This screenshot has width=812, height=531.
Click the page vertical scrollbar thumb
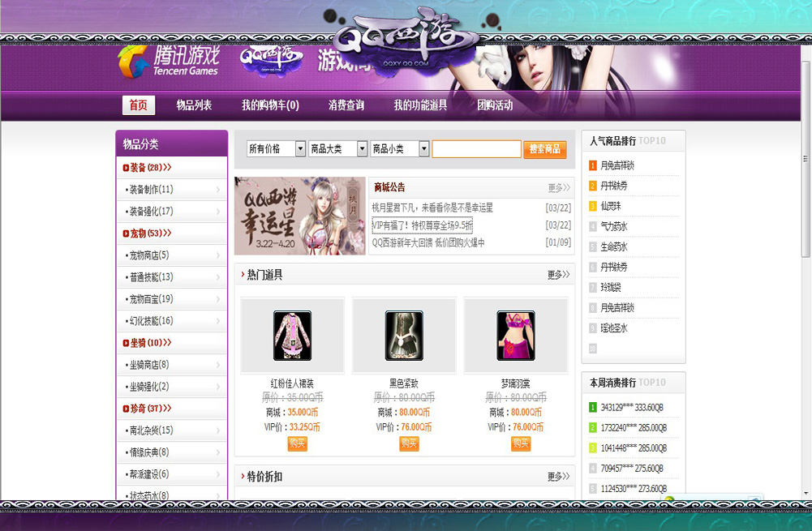point(806,158)
